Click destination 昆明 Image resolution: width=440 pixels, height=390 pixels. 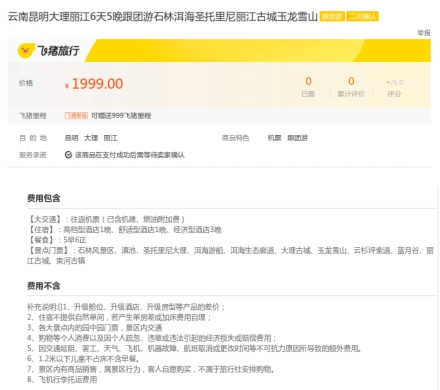tap(72, 138)
